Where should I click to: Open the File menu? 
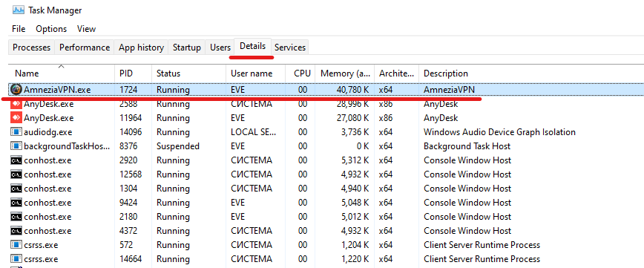(19, 29)
